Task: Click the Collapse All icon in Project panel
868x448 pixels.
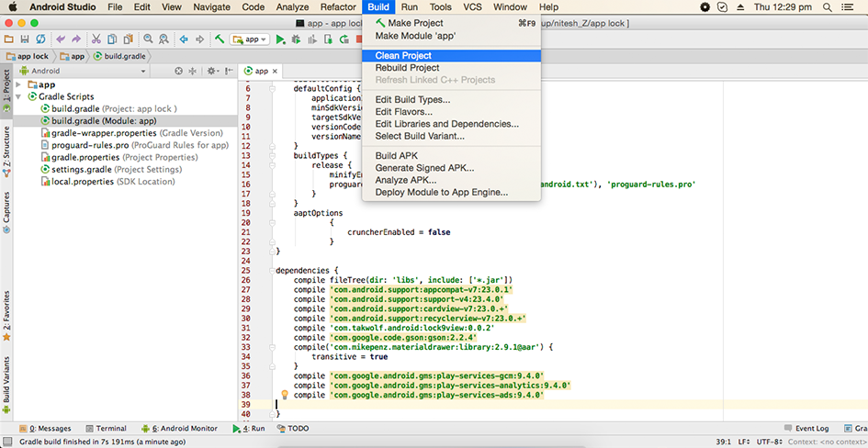Action: click(x=193, y=71)
